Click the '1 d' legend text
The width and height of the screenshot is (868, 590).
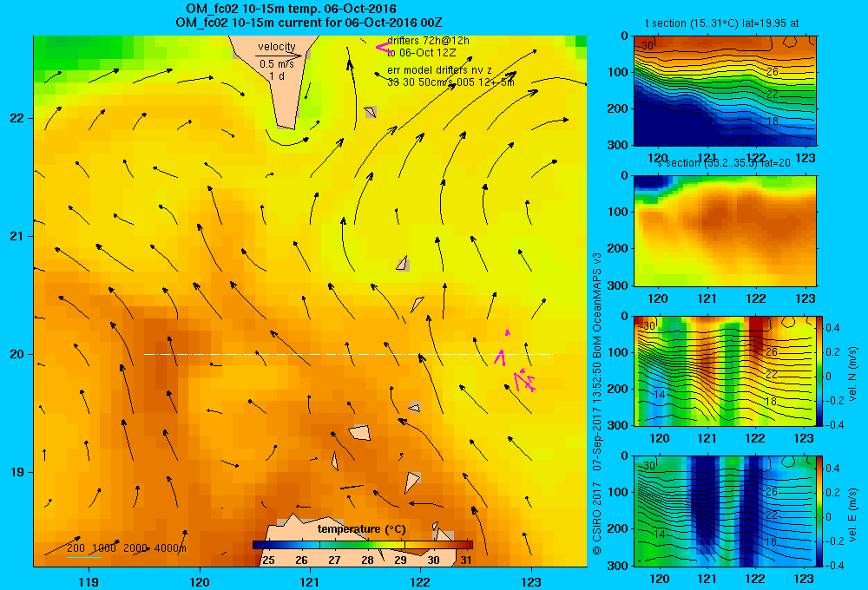277,75
